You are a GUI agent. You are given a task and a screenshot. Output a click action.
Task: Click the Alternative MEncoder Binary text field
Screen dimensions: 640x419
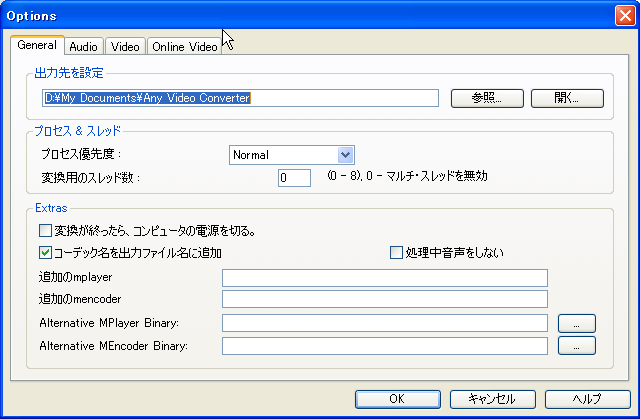(384, 346)
